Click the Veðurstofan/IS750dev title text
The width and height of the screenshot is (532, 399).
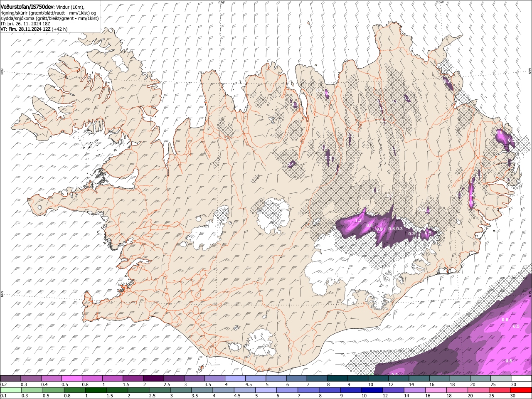(x=27, y=7)
